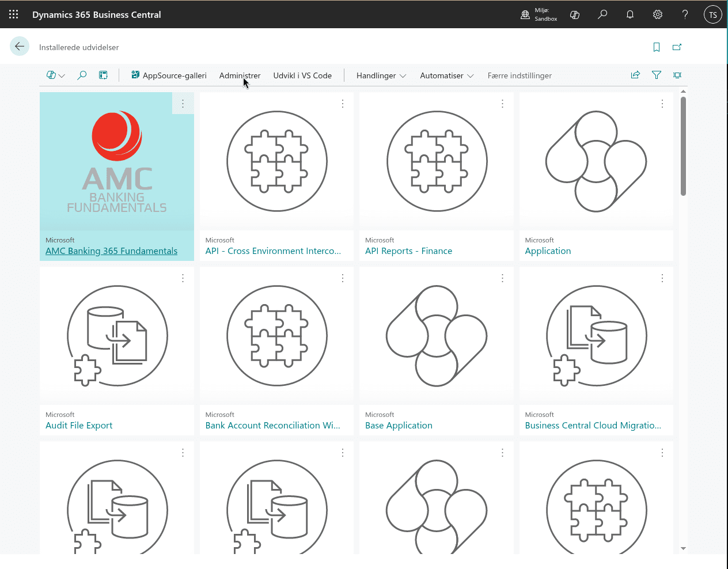Open the app launcher waffle menu
The width and height of the screenshot is (728, 569).
[x=14, y=14]
